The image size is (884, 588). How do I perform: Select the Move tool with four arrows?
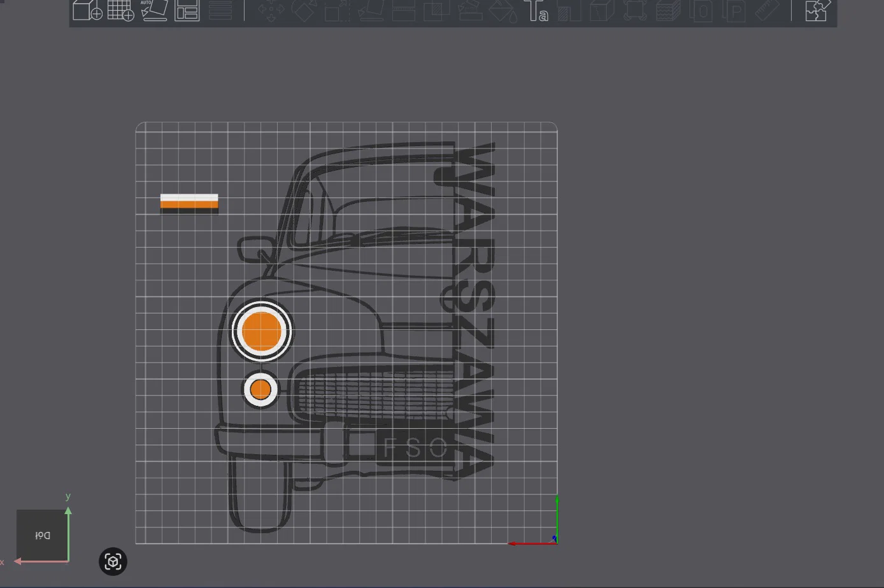(271, 11)
